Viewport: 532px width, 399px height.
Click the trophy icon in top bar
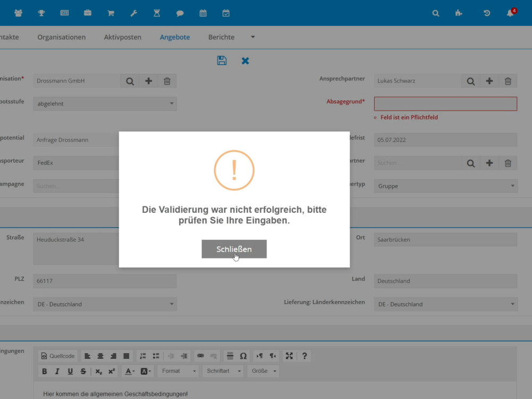tap(41, 13)
